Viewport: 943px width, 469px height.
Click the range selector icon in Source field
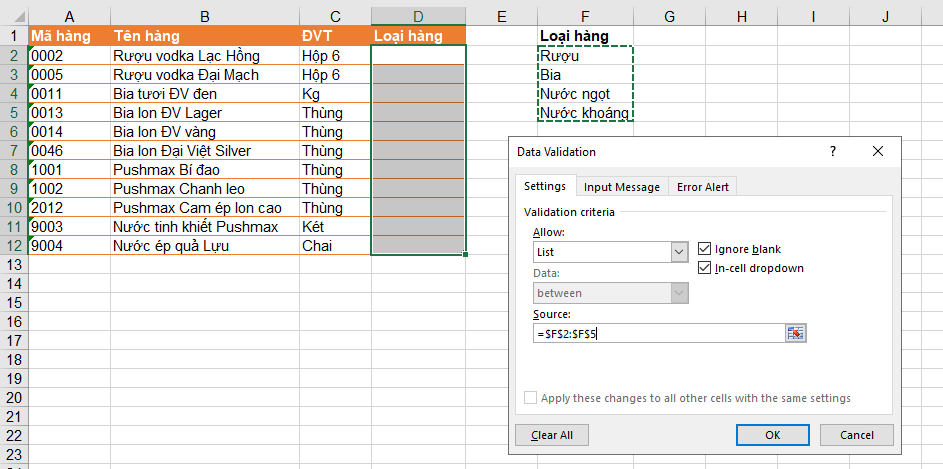(x=796, y=334)
